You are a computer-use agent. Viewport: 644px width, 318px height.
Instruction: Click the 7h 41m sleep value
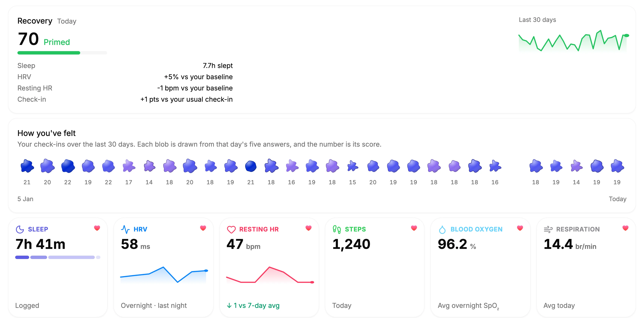40,244
